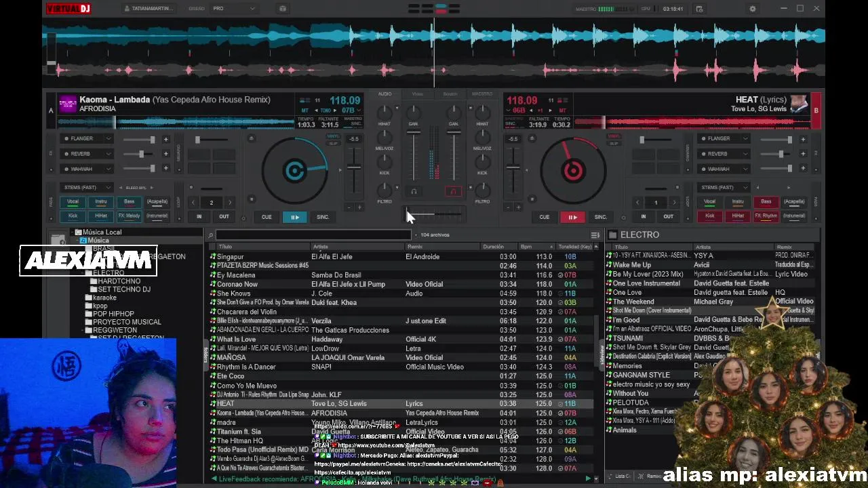The height and width of the screenshot is (488, 868).
Task: Click the plus icon beside deck A Reverb
Action: point(165,154)
